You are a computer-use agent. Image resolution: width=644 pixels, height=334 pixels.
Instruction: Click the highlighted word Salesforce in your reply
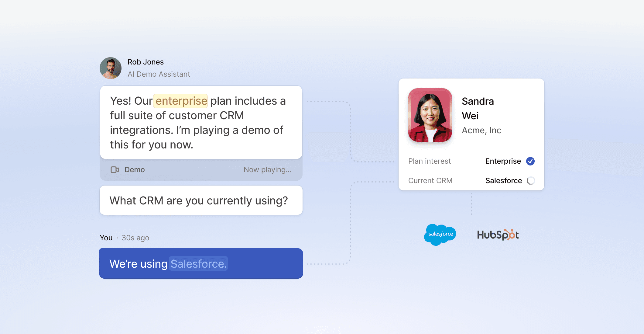point(198,263)
